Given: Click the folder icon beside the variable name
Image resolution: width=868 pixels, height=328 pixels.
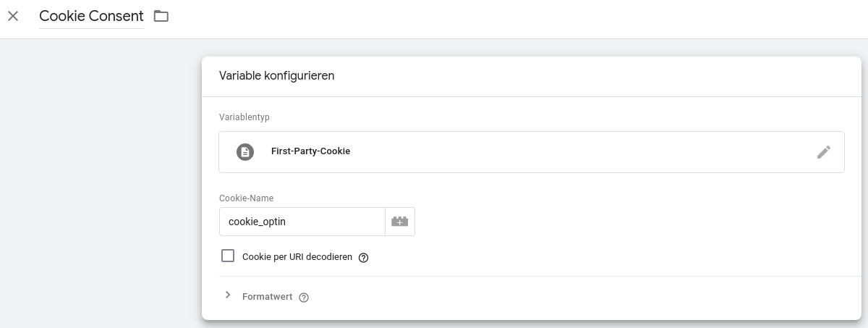Looking at the screenshot, I should click(x=161, y=16).
